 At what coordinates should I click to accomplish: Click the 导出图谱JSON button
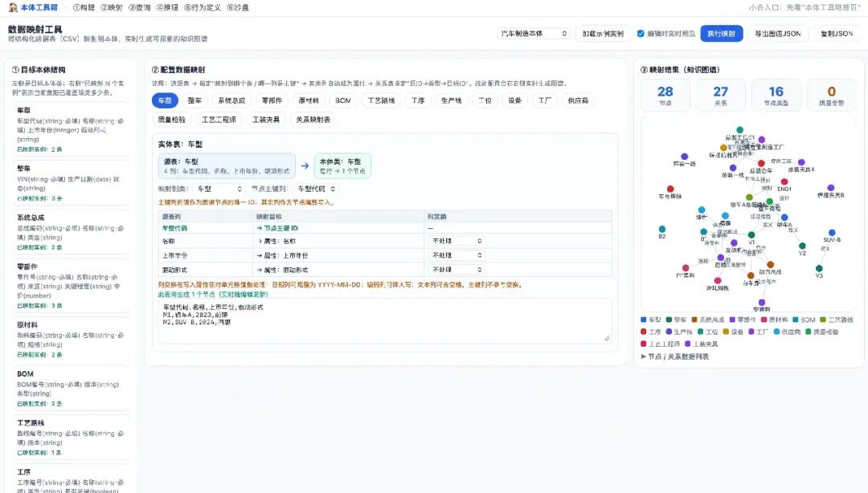778,34
